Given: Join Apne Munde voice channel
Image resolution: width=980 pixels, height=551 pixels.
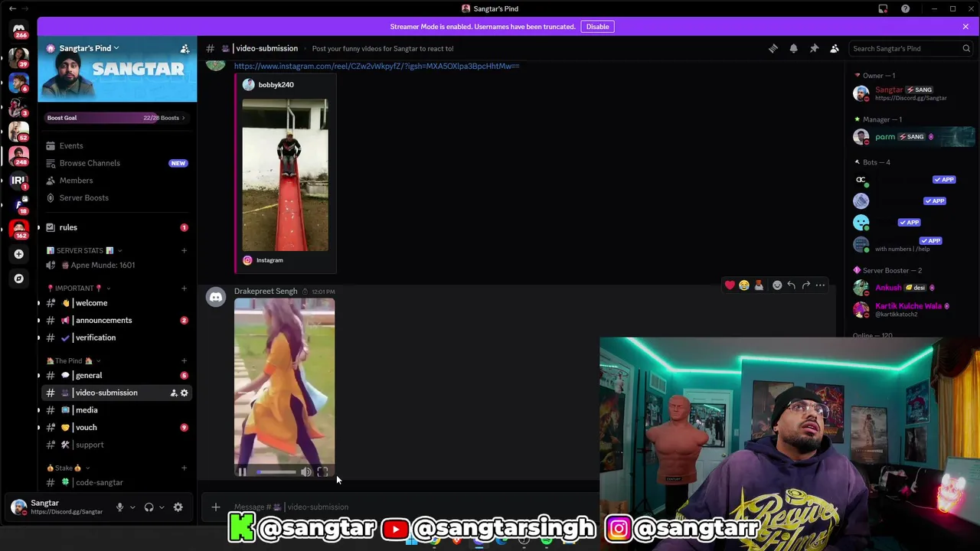Looking at the screenshot, I should tap(117, 265).
